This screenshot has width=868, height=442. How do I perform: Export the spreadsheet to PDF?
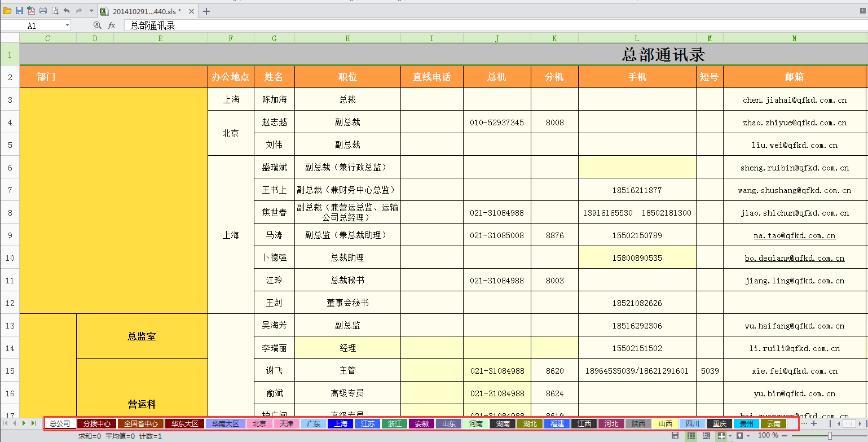coord(31,11)
